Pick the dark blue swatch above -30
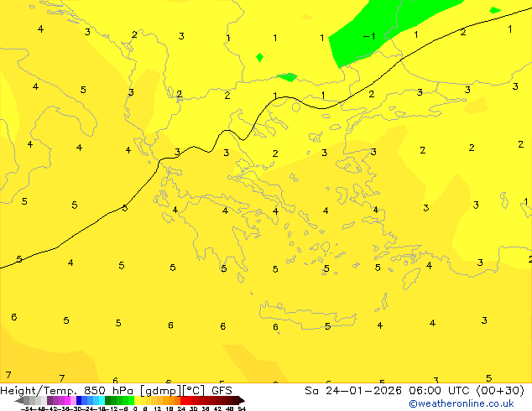 [79, 400]
